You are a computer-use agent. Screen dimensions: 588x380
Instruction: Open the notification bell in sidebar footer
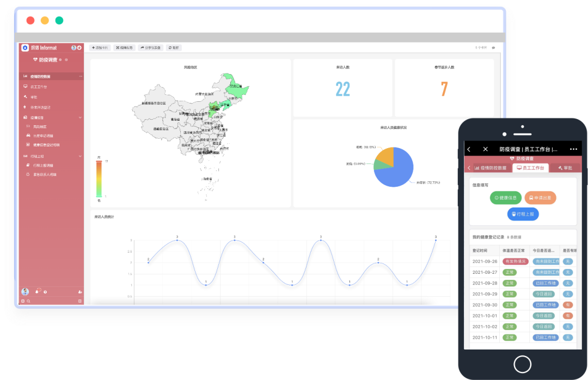tap(38, 291)
